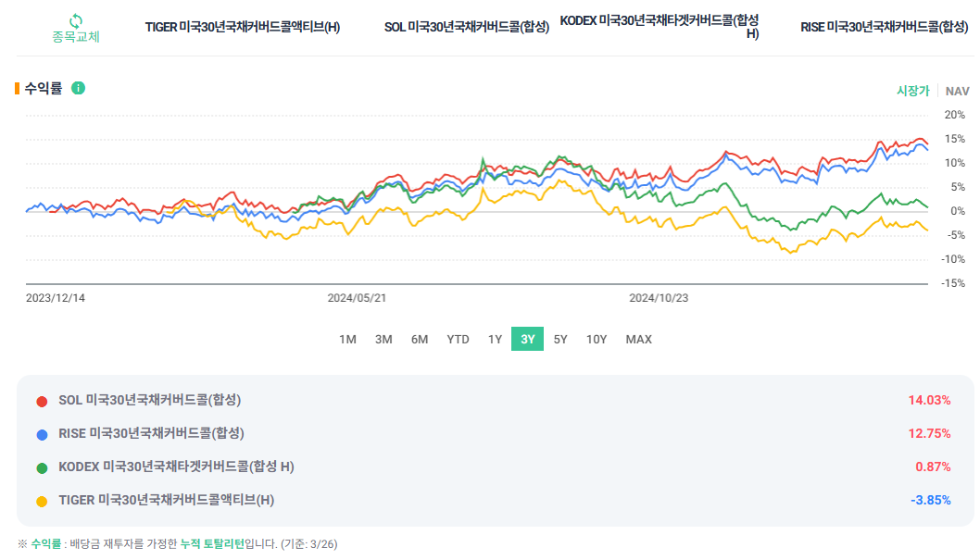Select the 10Y period tab
Viewport: 980px width, 560px height.
[x=597, y=339]
